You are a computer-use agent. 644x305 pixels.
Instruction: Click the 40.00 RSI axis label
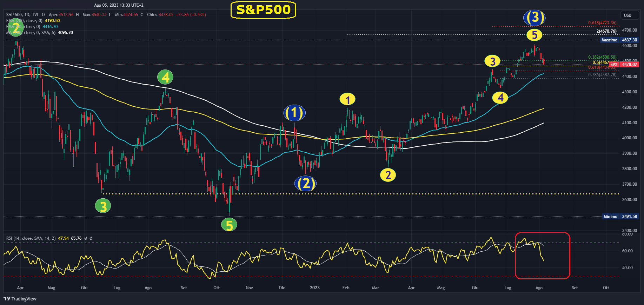pos(627,268)
